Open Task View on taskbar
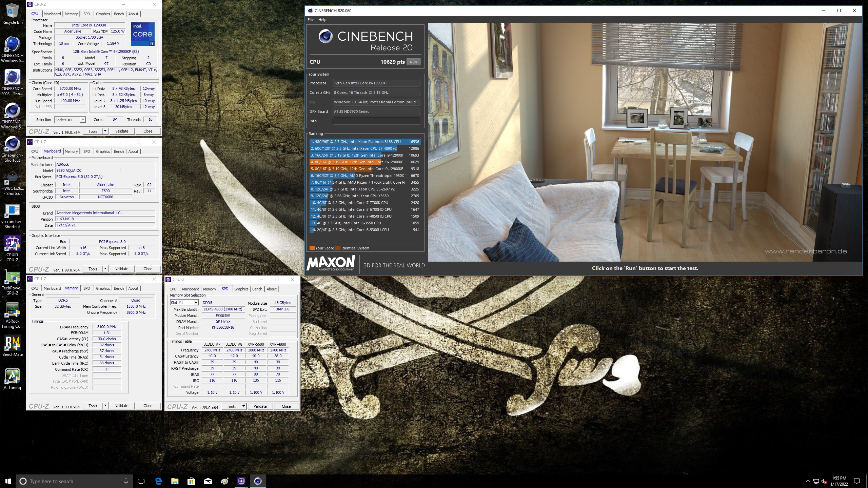 [141, 481]
